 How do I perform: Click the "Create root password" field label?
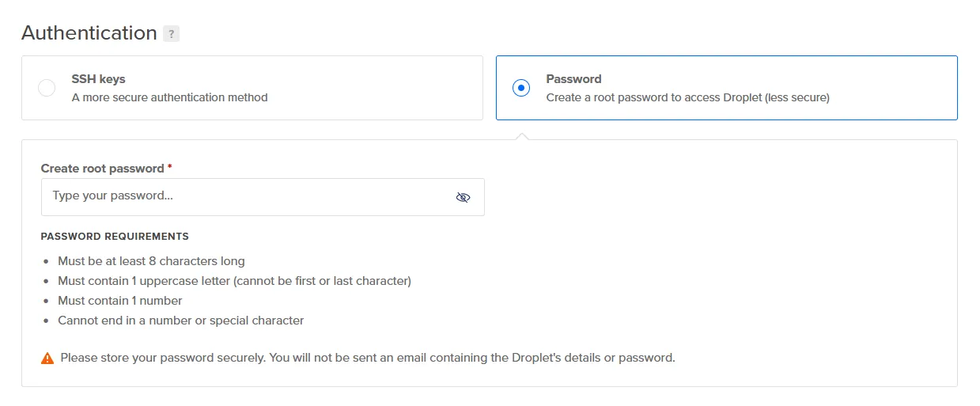pyautogui.click(x=102, y=169)
